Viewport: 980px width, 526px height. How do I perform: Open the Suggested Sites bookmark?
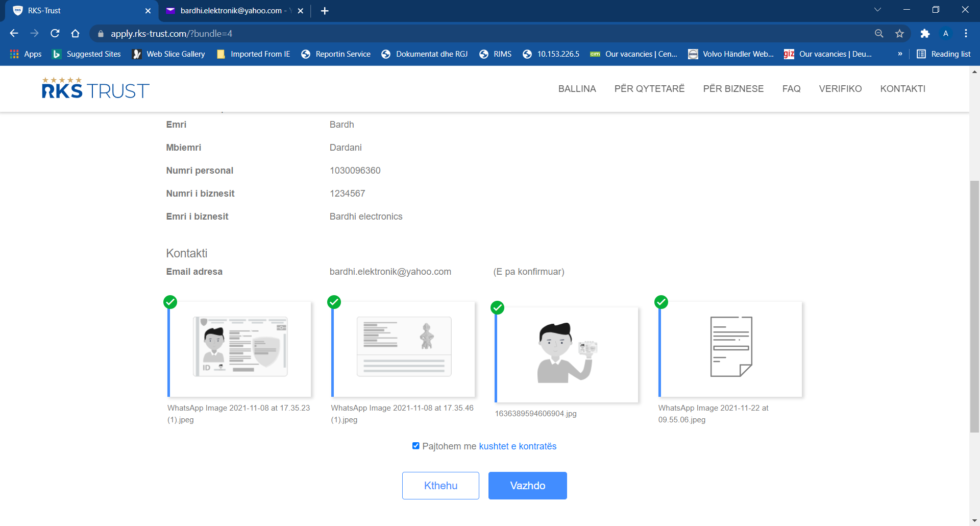(x=87, y=54)
